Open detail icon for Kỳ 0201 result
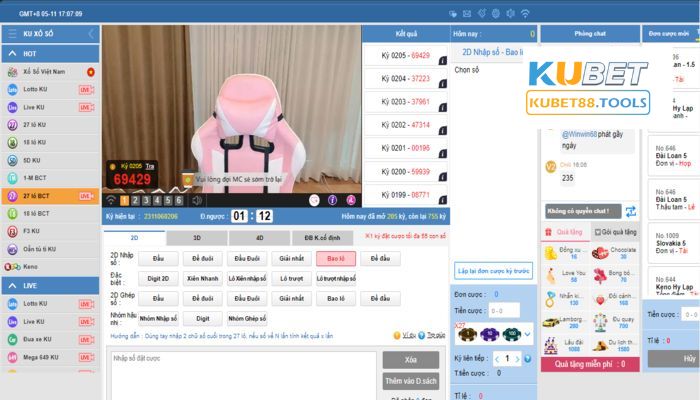The image size is (700, 400). point(442,154)
